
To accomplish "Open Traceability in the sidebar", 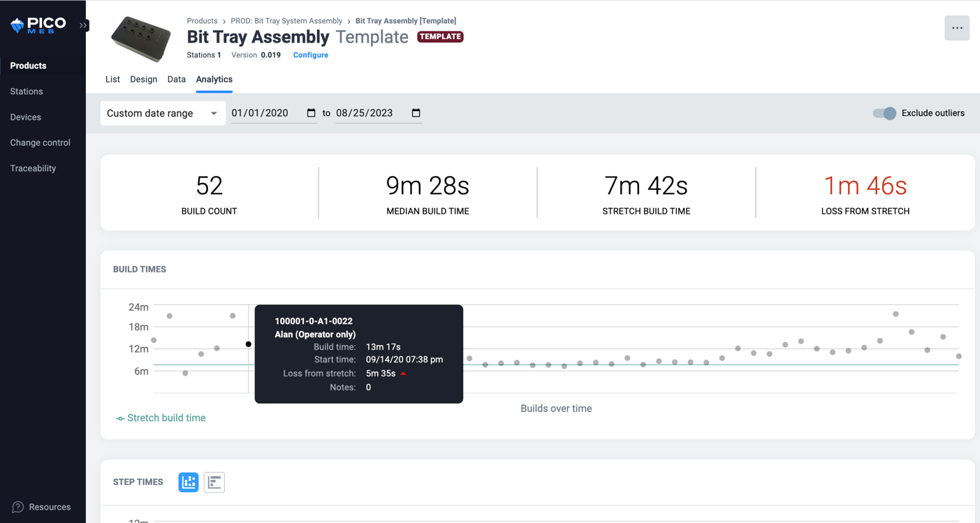I will pyautogui.click(x=33, y=168).
